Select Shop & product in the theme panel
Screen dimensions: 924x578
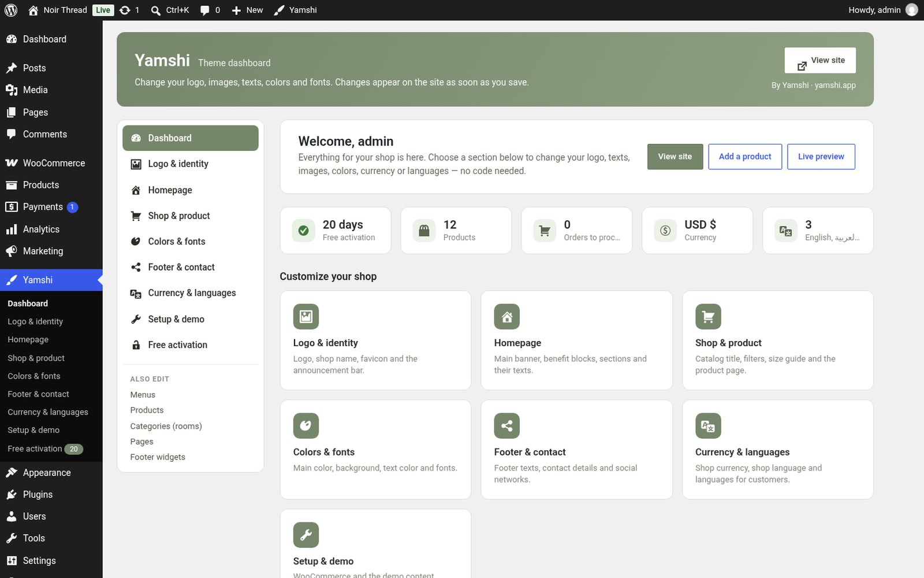coord(191,216)
